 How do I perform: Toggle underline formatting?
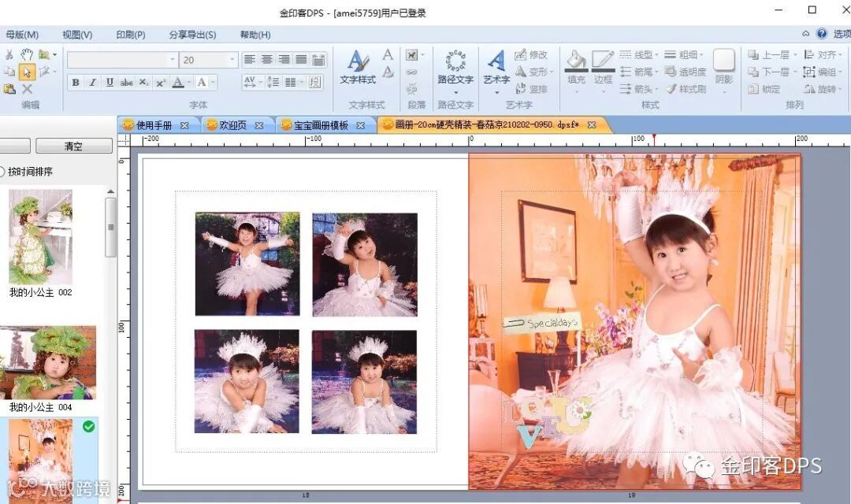pyautogui.click(x=110, y=83)
